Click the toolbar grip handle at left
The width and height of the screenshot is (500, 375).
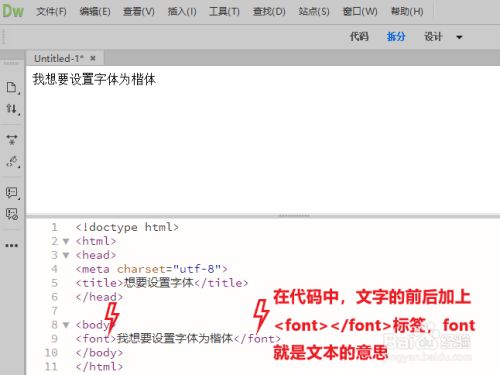tap(4, 37)
